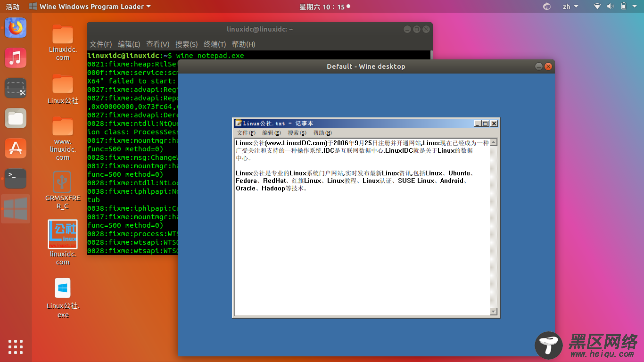Click the Notepad title bar icon
The height and width of the screenshot is (362, 644).
[239, 123]
